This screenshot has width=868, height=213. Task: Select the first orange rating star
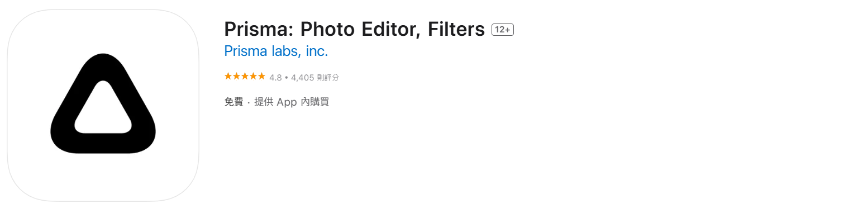(x=228, y=77)
